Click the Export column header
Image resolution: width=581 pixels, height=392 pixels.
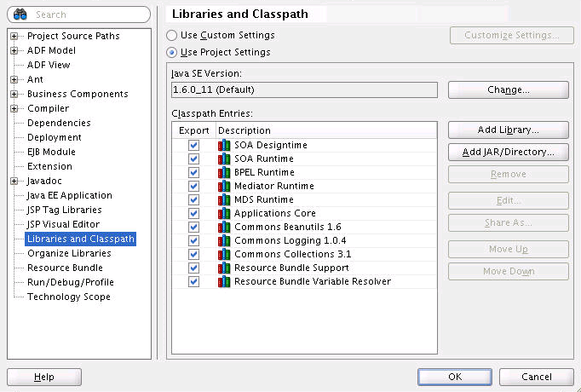193,130
